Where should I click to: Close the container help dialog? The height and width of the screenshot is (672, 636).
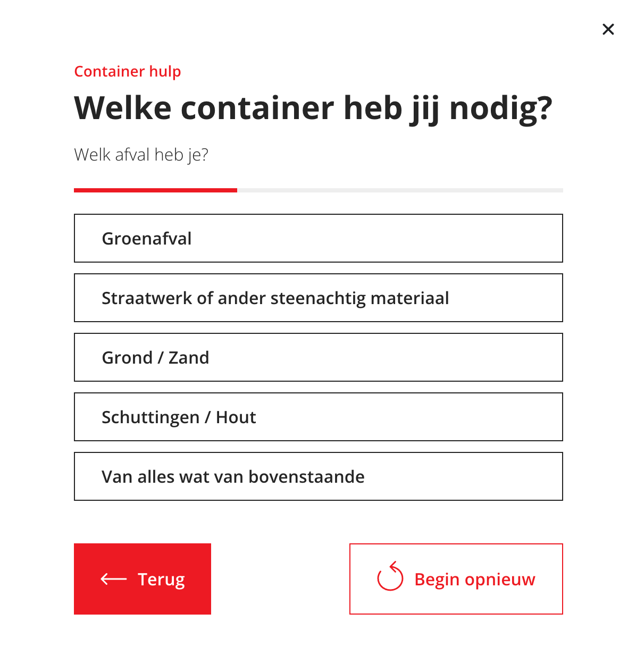[x=608, y=29]
